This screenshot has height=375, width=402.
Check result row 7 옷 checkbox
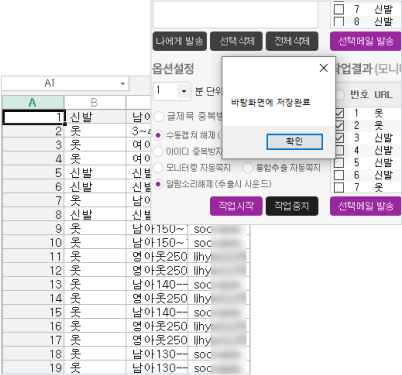339,187
